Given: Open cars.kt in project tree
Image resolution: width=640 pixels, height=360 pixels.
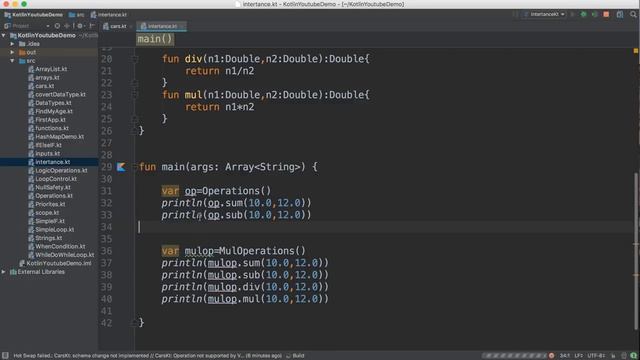Looking at the screenshot, I should pyautogui.click(x=44, y=86).
